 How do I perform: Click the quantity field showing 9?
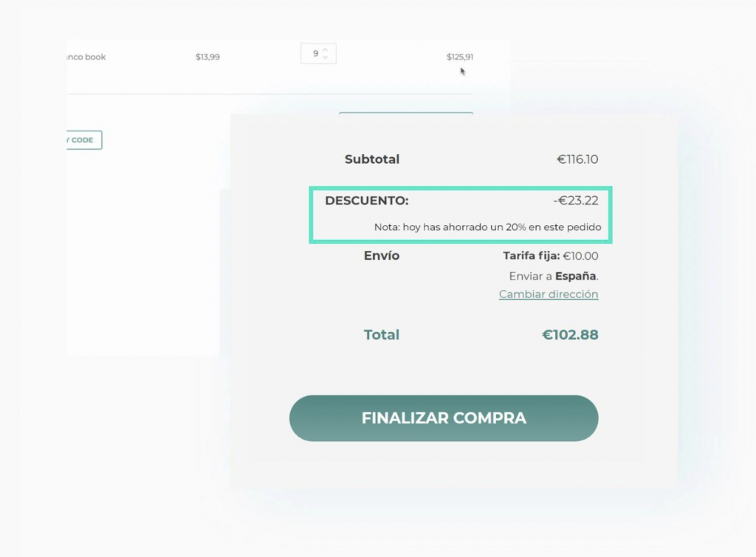click(315, 54)
